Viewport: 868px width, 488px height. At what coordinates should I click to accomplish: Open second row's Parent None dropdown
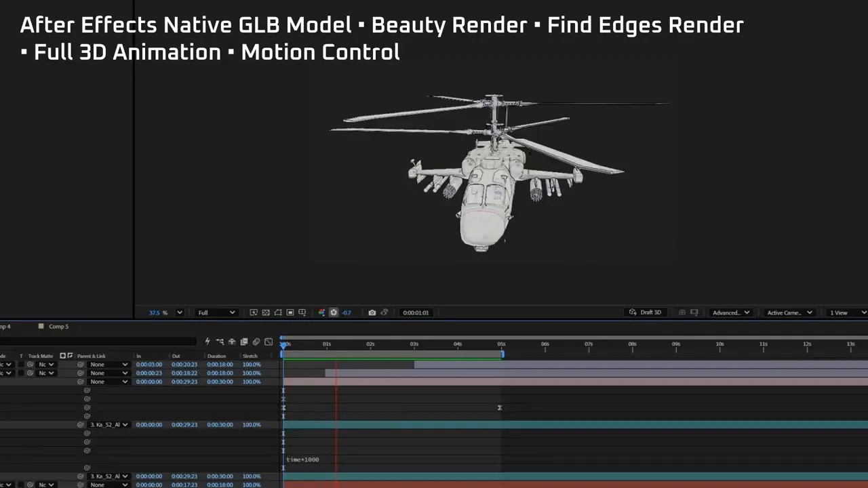108,373
